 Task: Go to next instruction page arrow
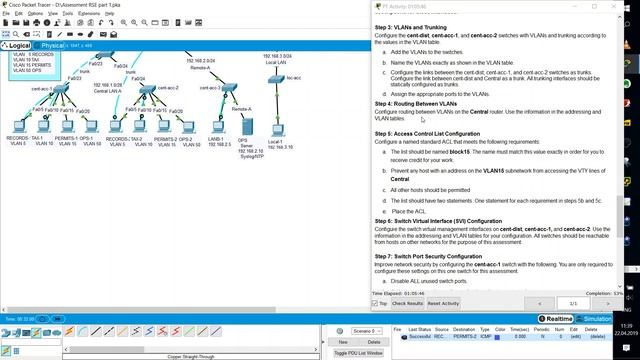(607, 304)
